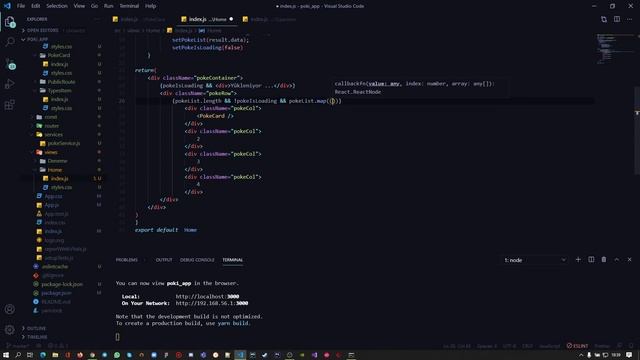Open Windows taskbar search
This screenshot has height=360, width=640.
coord(18,355)
